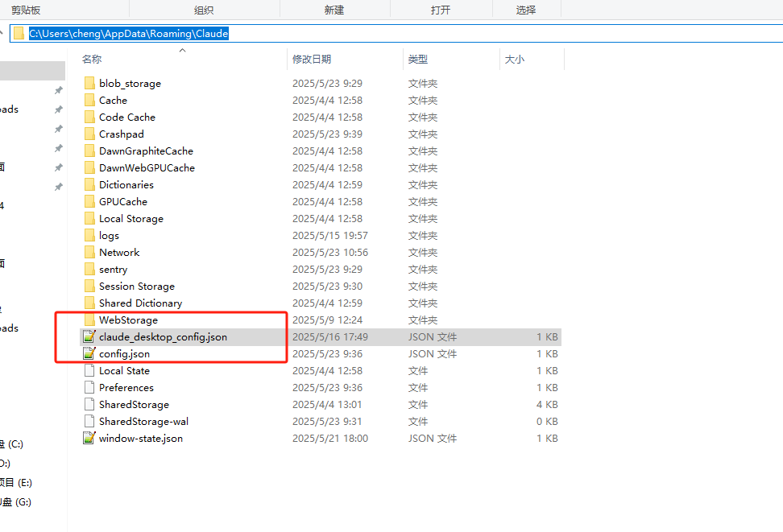Image resolution: width=783 pixels, height=532 pixels.
Task: Select the config.json file name
Action: coord(124,354)
